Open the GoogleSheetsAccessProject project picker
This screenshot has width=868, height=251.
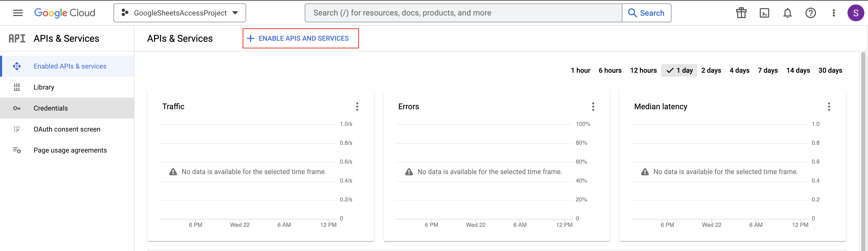[180, 13]
